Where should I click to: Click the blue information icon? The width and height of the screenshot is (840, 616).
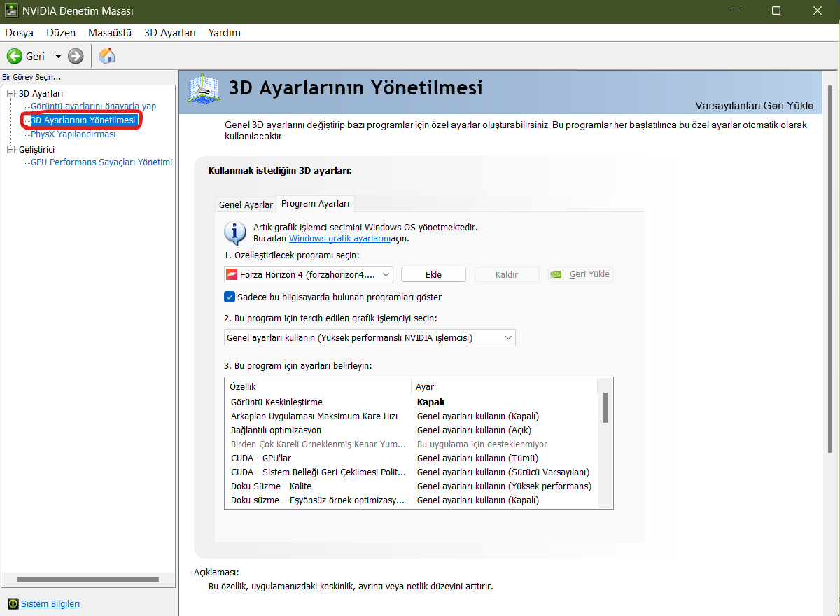235,232
